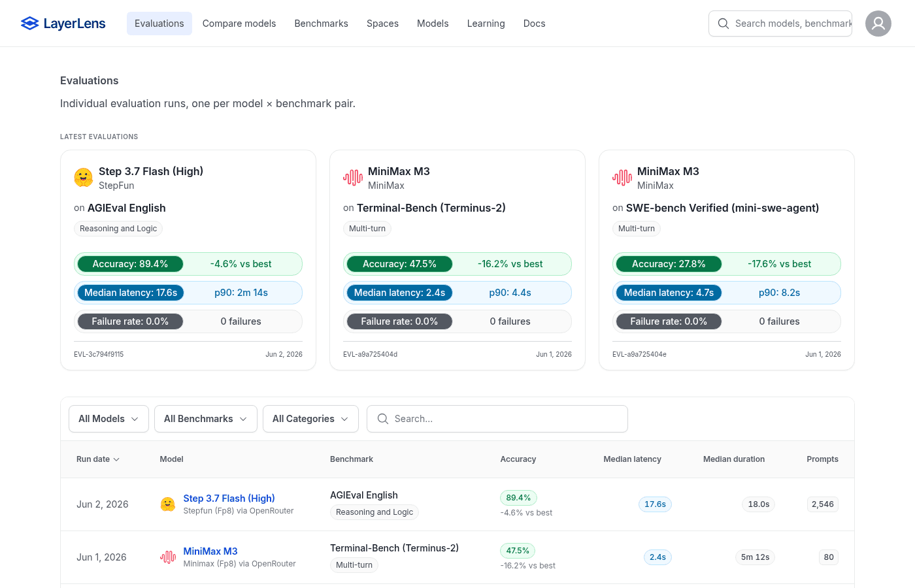Expand the All Categories filter

310,419
